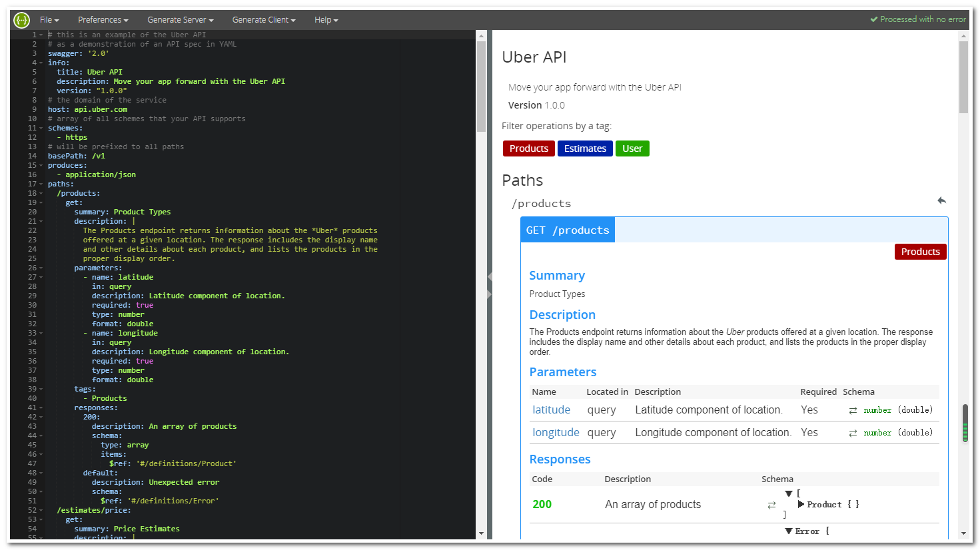Filter operations by the Products tag
Image resolution: width=980 pixels, height=550 pixels.
click(x=529, y=148)
